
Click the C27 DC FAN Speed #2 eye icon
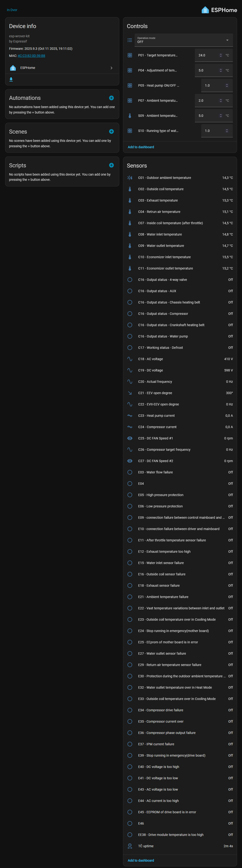click(x=130, y=461)
